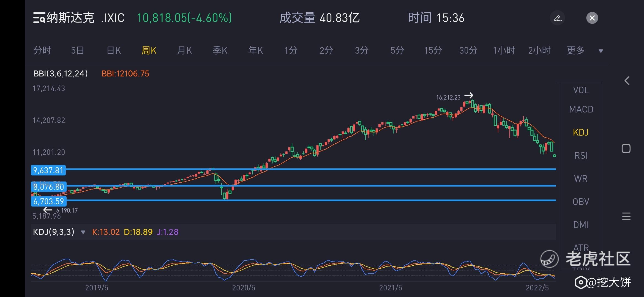The width and height of the screenshot is (644, 297).
Task: Switch to 2小时 chart interval
Action: [539, 51]
